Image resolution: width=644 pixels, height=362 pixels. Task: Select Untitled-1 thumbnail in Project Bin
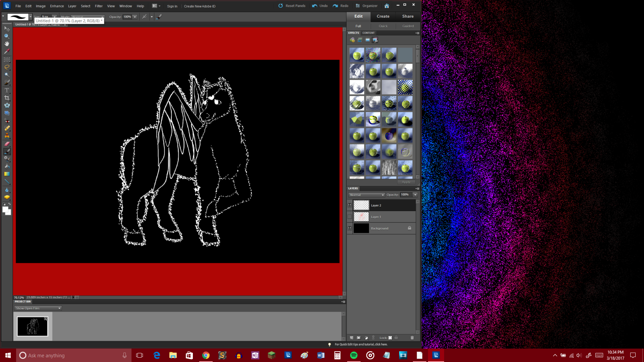click(x=33, y=326)
